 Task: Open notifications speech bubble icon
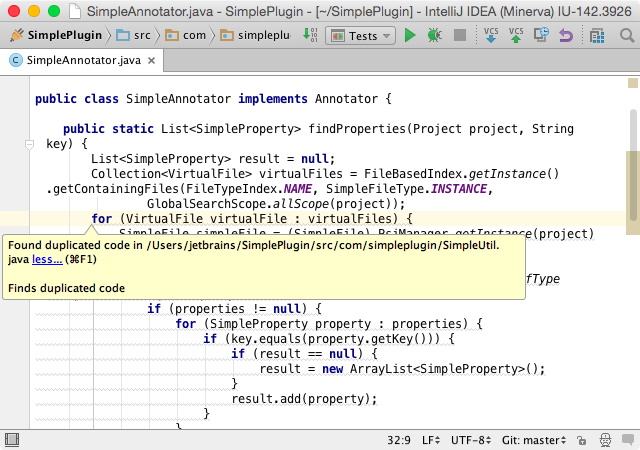(x=628, y=440)
